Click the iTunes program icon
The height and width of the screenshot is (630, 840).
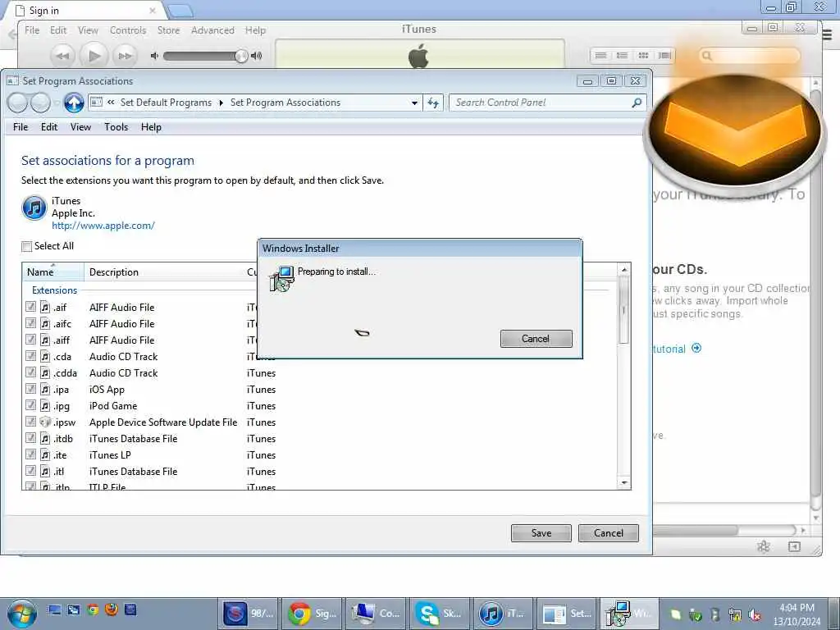[34, 208]
